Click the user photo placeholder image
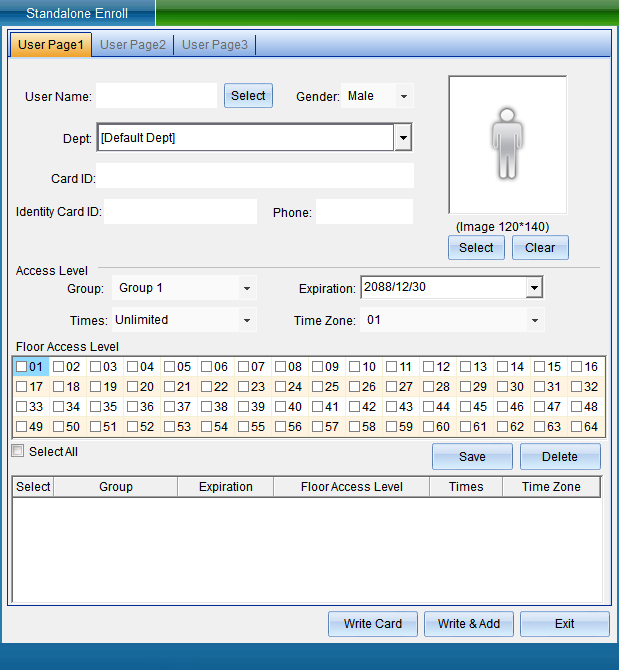This screenshot has width=619, height=670. 507,144
